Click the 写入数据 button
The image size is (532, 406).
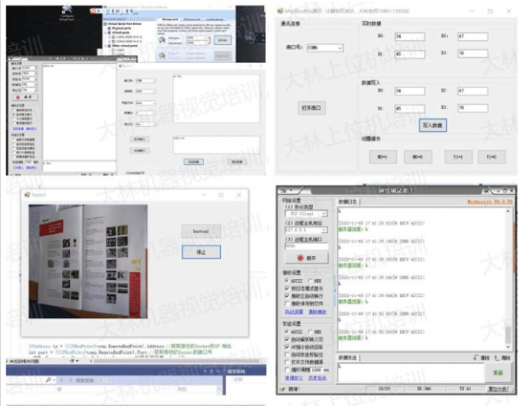[433, 125]
